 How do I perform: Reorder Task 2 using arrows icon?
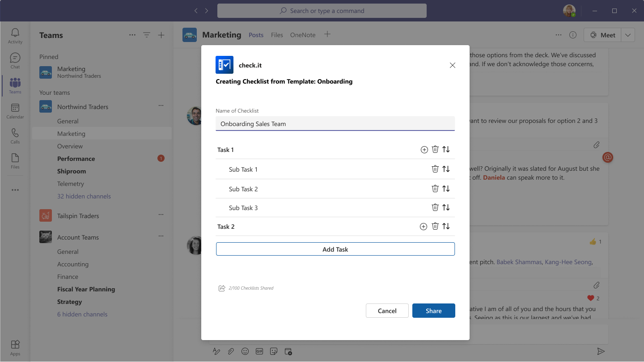[x=446, y=226]
